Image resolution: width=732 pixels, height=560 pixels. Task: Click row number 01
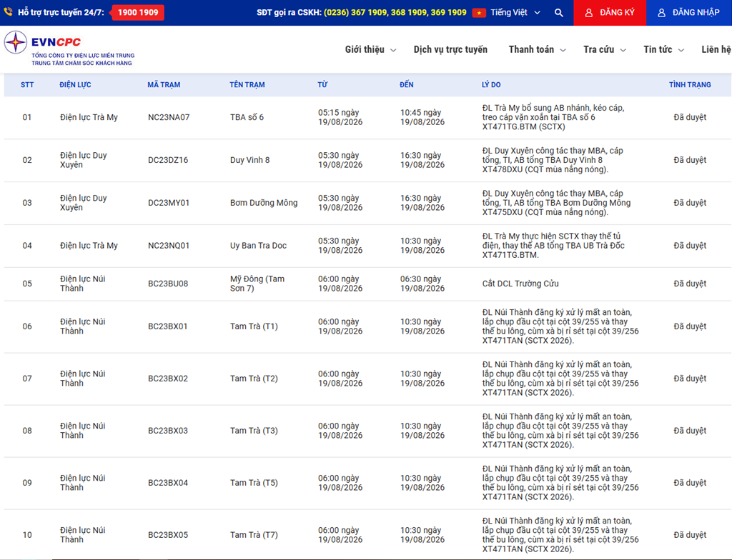27,117
